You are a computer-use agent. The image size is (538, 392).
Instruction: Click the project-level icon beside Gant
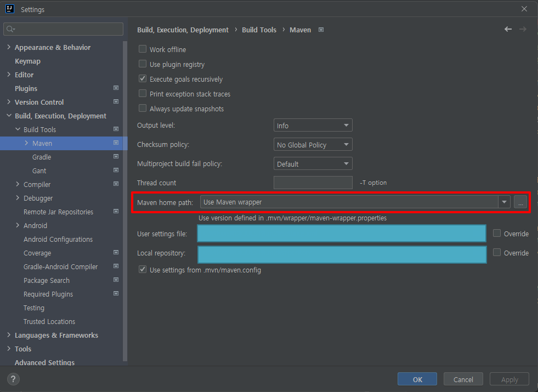116,171
